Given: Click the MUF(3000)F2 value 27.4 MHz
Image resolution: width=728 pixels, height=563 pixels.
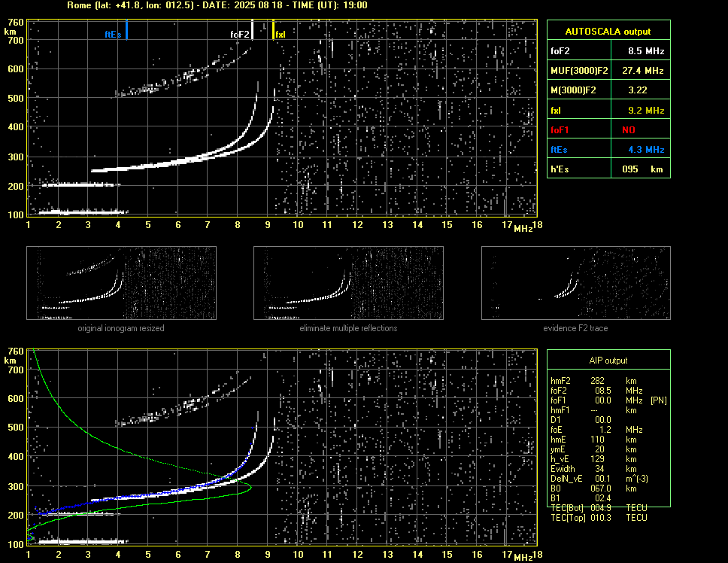Looking at the screenshot, I should pos(642,71).
